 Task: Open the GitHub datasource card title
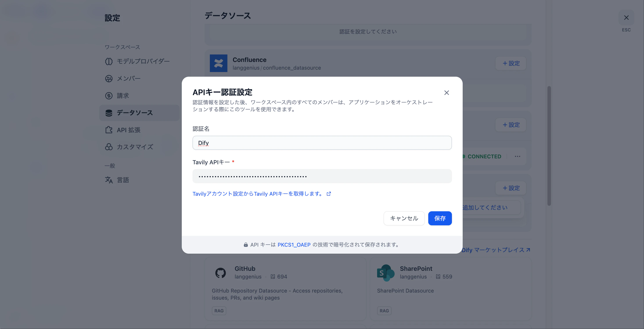[245, 269]
